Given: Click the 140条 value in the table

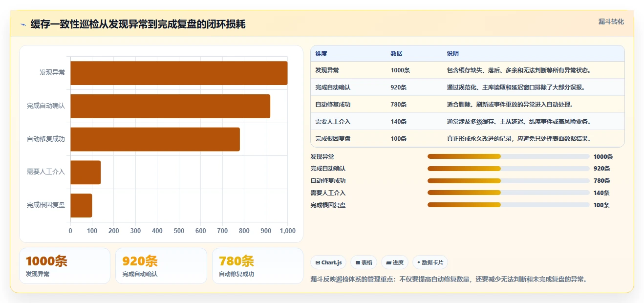Looking at the screenshot, I should coord(399,122).
